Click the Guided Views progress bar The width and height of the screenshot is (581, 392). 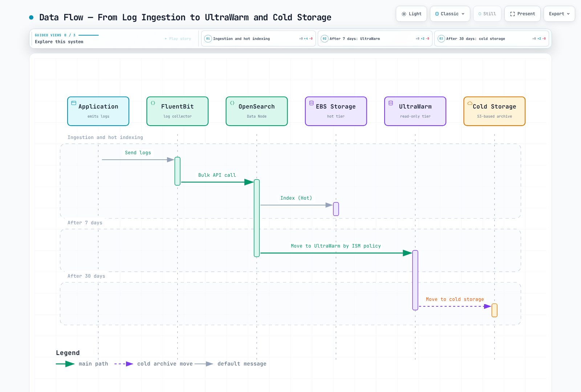[89, 35]
